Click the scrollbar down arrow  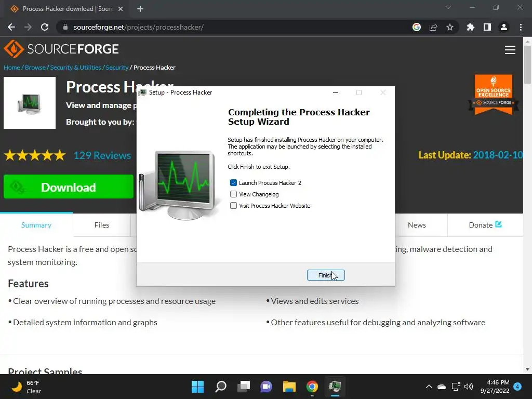click(x=527, y=369)
